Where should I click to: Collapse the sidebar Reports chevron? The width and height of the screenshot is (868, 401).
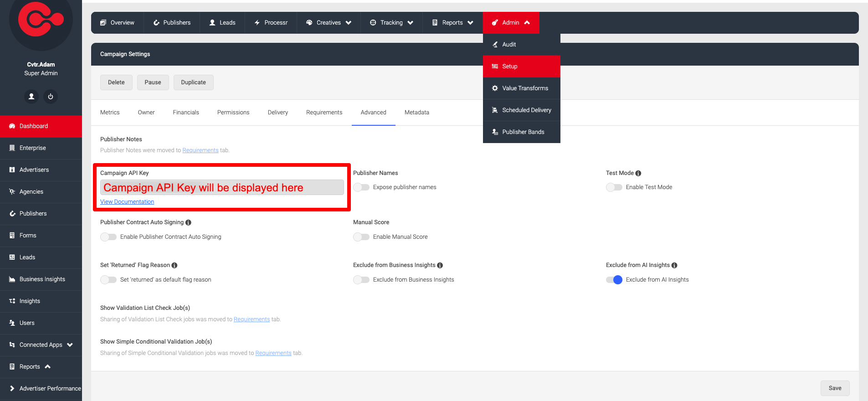(47, 367)
